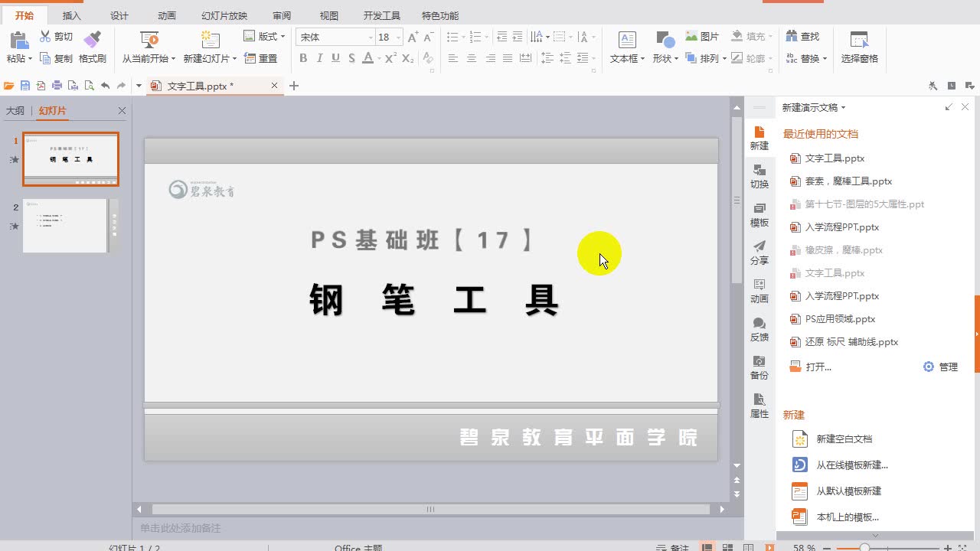The image size is (980, 551).
Task: Click the Reset (重置) slide button
Action: pos(261,58)
